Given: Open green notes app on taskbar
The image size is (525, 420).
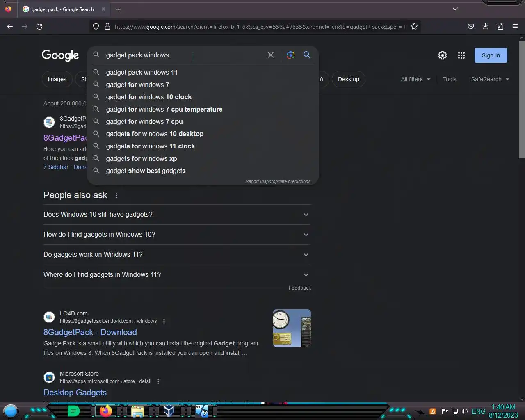Looking at the screenshot, I should click(73, 411).
